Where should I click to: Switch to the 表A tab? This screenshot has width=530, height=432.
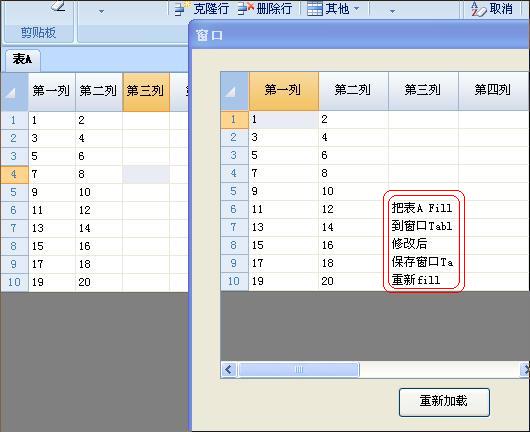[23, 60]
